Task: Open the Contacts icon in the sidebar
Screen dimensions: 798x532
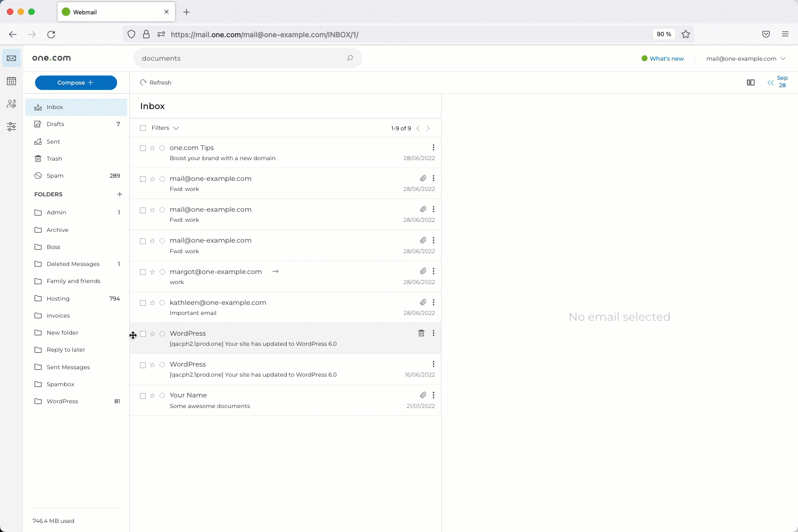Action: click(x=11, y=104)
